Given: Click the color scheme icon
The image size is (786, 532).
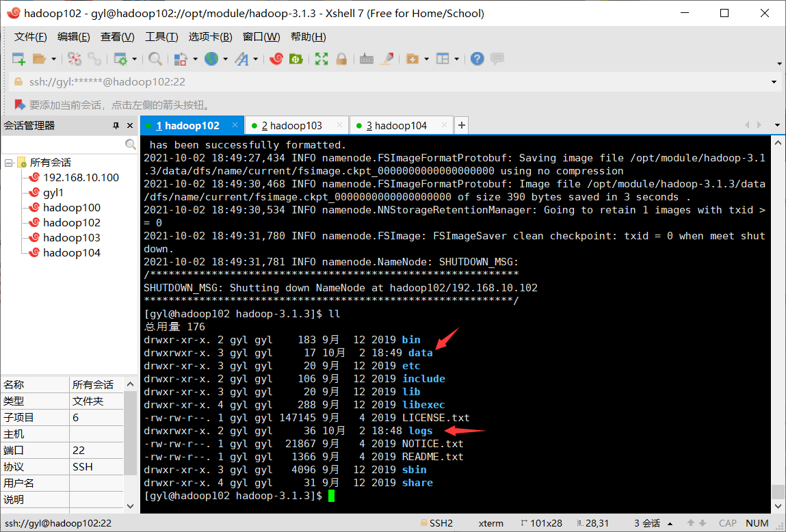Looking at the screenshot, I should (181, 59).
